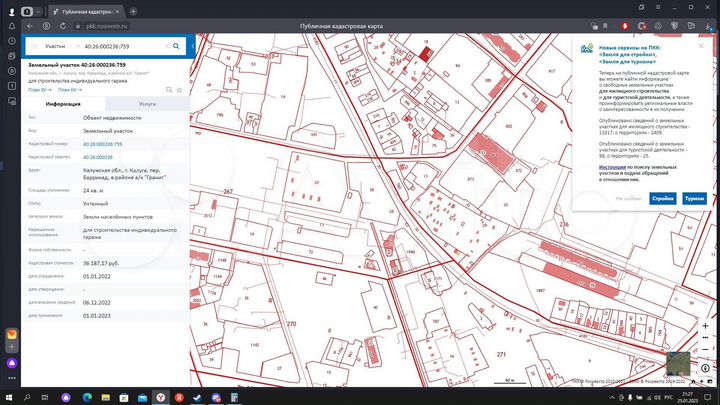Open the План ЗУ link
Screen dimensions: 720x405
click(40, 90)
